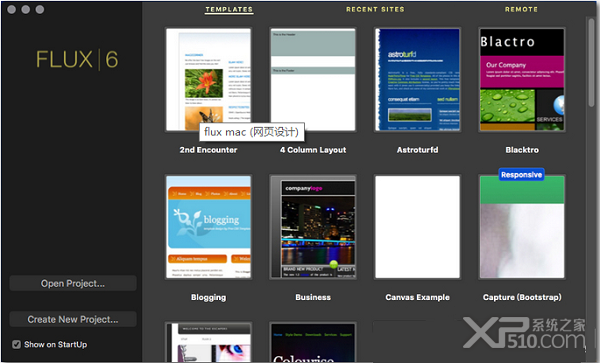Select the 2nd Encounter template thumbnail
Image resolution: width=600 pixels, height=363 pixels.
(x=209, y=80)
